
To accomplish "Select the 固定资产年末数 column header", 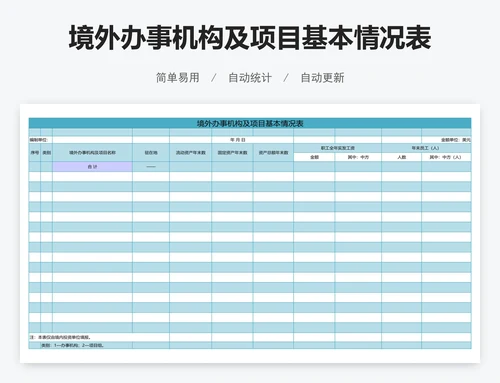I will pos(232,153).
